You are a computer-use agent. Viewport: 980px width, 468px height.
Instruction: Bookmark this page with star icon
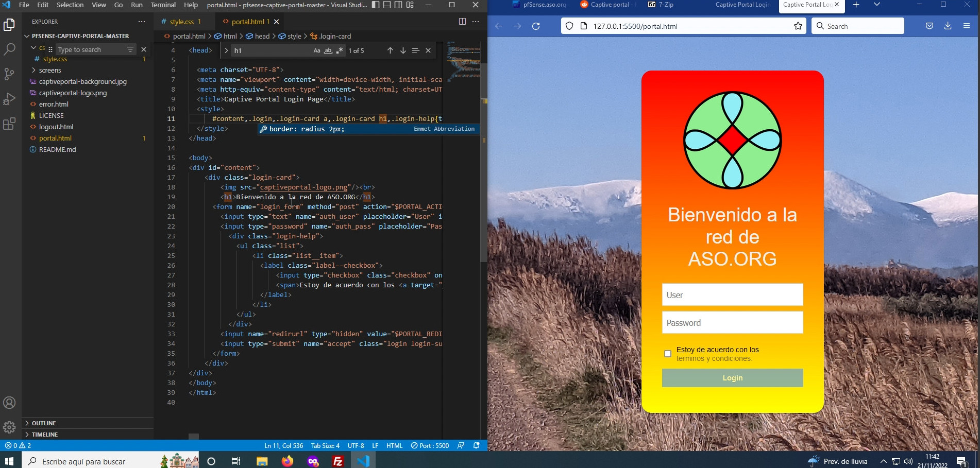(798, 26)
